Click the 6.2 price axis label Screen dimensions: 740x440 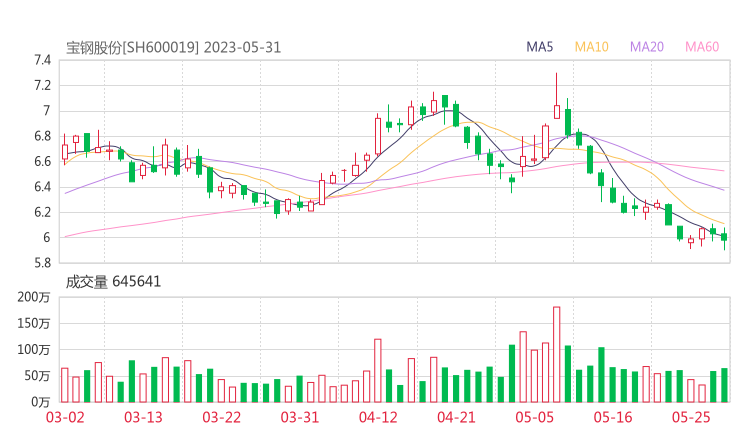point(42,212)
